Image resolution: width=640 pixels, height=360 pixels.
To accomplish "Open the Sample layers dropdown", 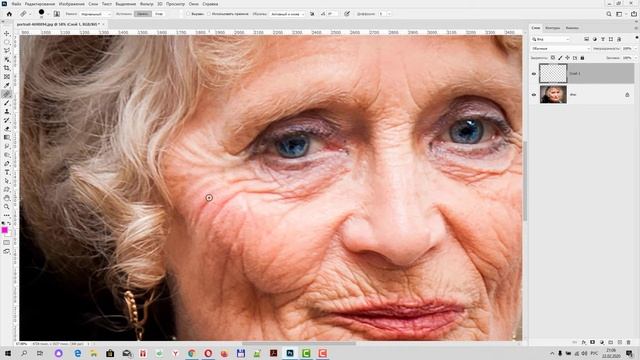I will click(x=287, y=14).
